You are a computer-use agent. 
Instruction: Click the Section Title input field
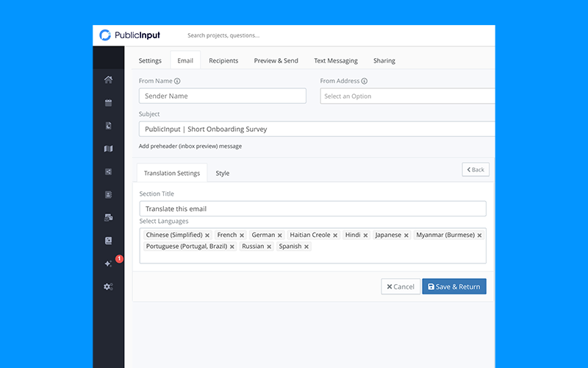[x=312, y=209]
